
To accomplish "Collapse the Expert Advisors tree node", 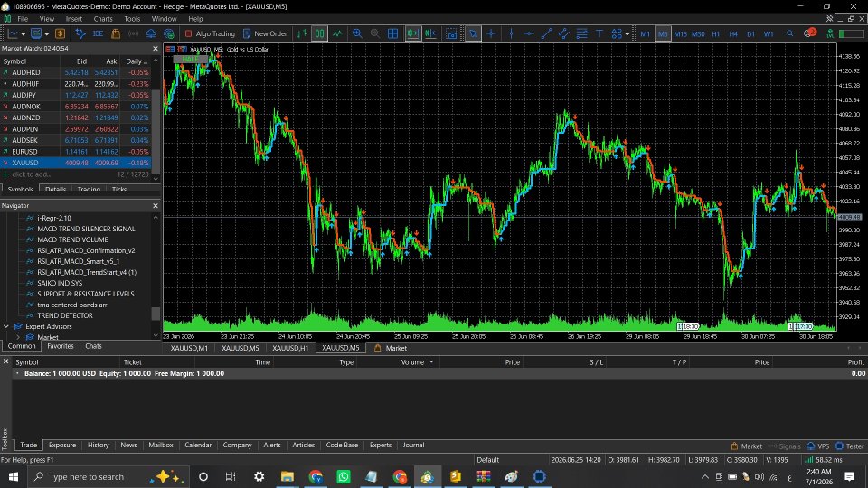I will pyautogui.click(x=6, y=326).
